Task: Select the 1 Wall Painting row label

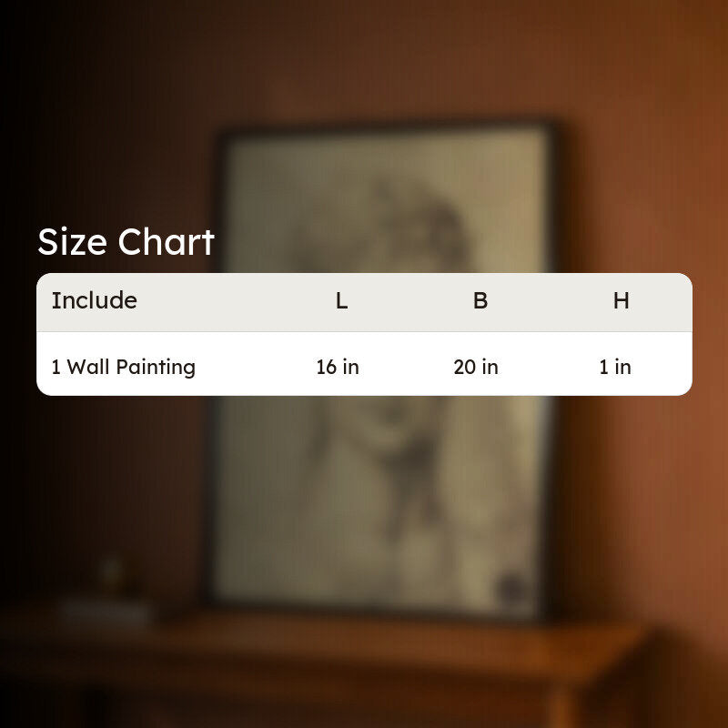Action: pos(123,367)
